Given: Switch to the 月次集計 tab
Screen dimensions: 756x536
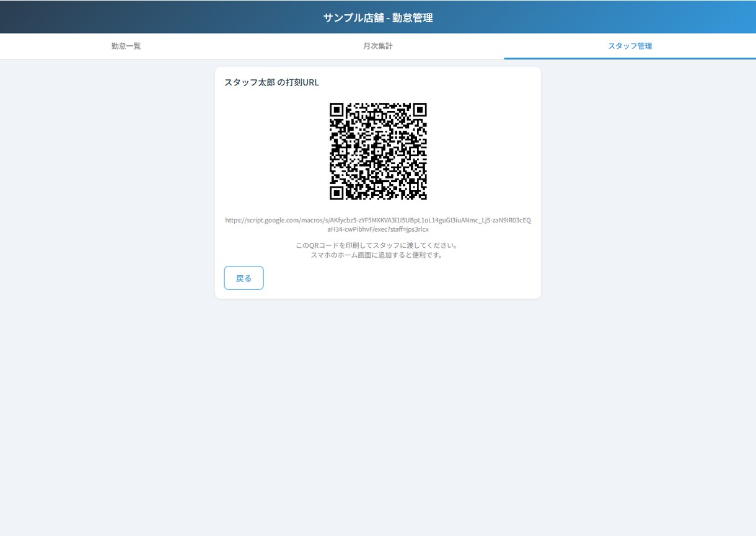Looking at the screenshot, I should pos(378,46).
